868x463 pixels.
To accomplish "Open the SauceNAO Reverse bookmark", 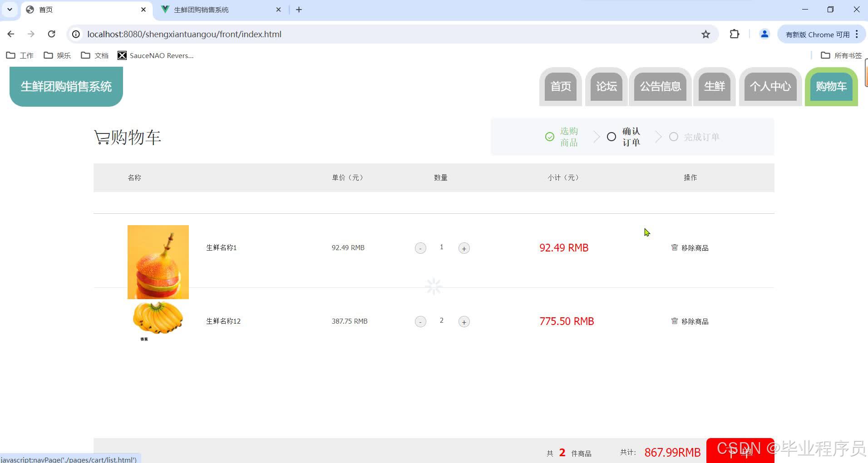I will 156,55.
